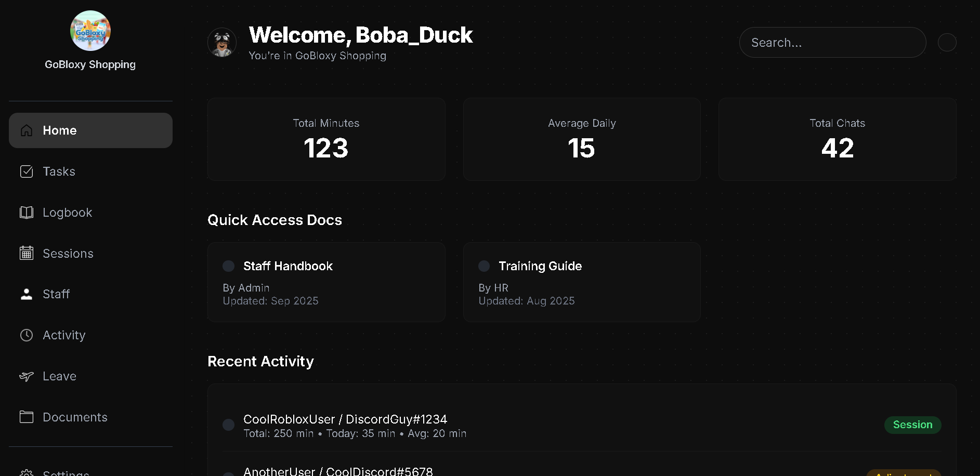980x476 pixels.
Task: Check the circle beside Staff Handbook
Action: click(228, 266)
